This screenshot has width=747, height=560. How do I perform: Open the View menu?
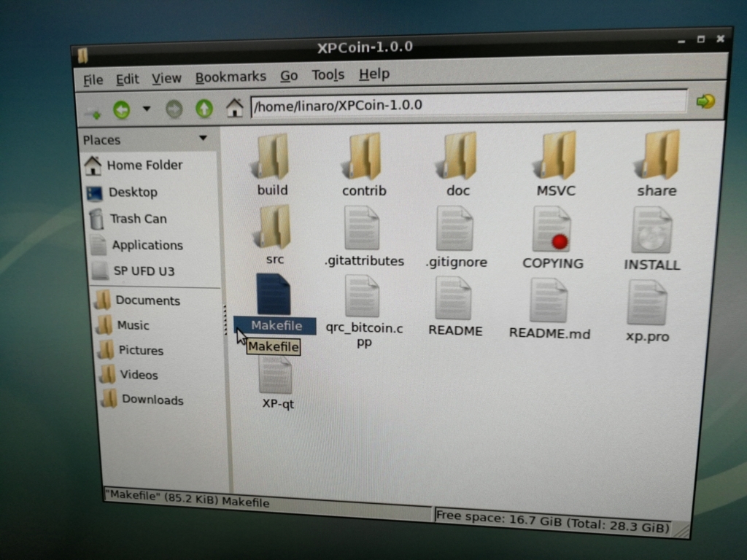[166, 78]
